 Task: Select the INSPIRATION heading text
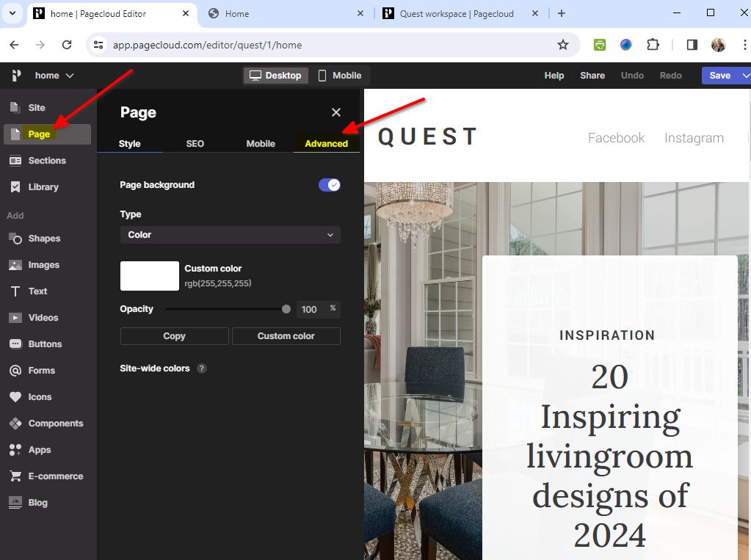[x=607, y=335]
